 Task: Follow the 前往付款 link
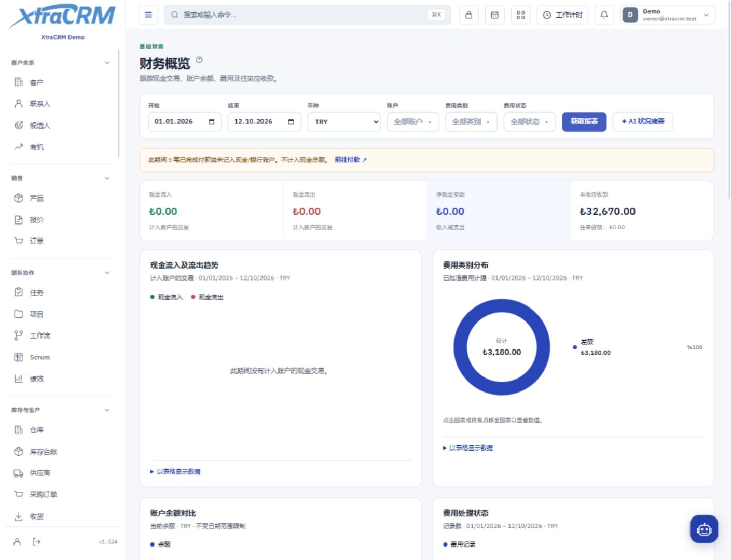[350, 160]
